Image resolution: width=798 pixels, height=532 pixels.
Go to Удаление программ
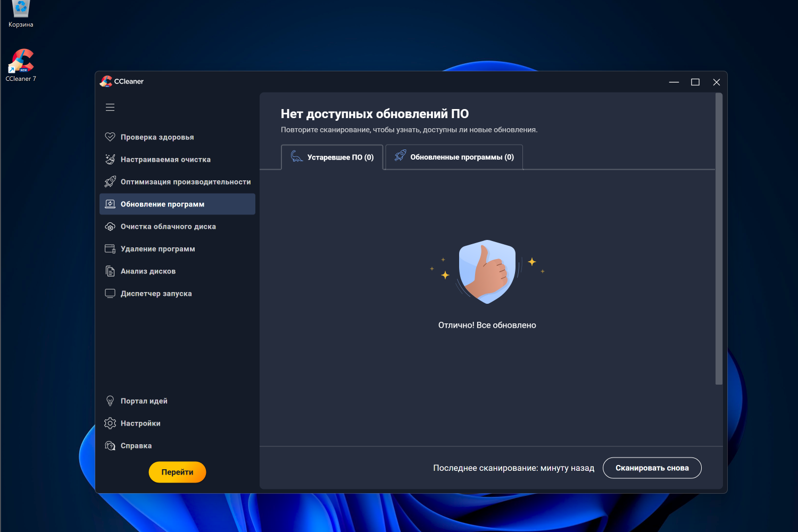[x=177, y=249]
